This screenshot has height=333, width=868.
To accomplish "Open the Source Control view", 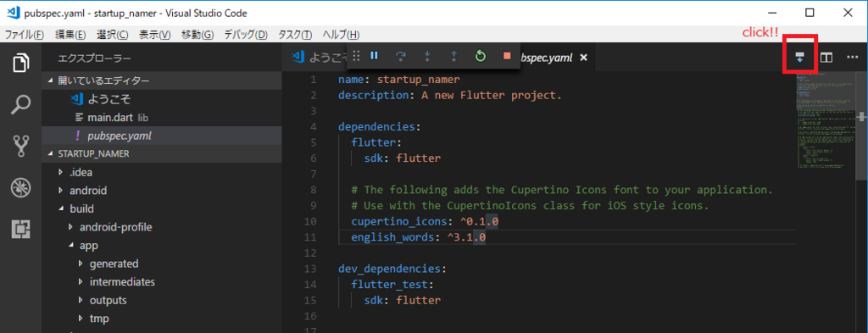I will 20,146.
